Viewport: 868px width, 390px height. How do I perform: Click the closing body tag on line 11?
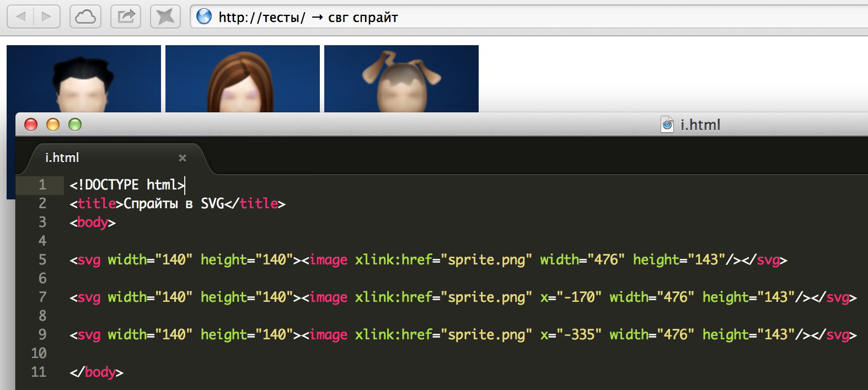(x=97, y=372)
